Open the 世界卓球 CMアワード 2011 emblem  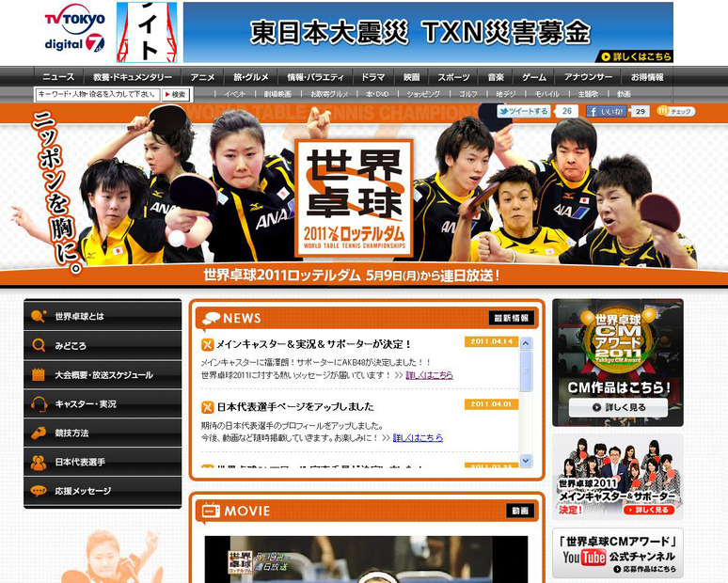(x=618, y=341)
